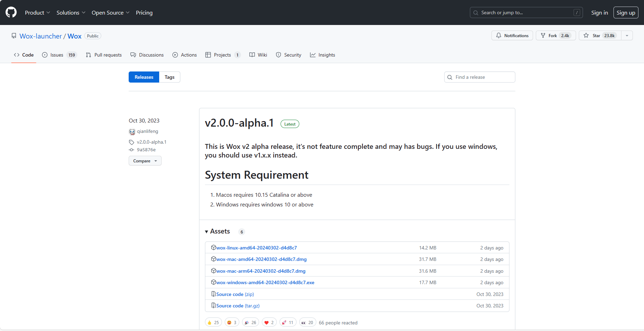644x331 pixels.
Task: Click the Sign up button
Action: click(626, 12)
